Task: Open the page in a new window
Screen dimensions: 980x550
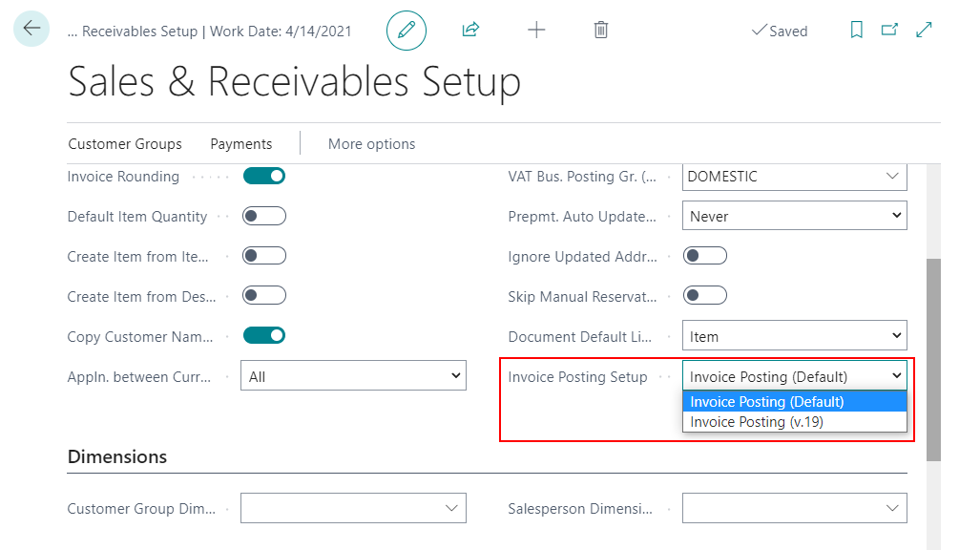Action: click(889, 30)
